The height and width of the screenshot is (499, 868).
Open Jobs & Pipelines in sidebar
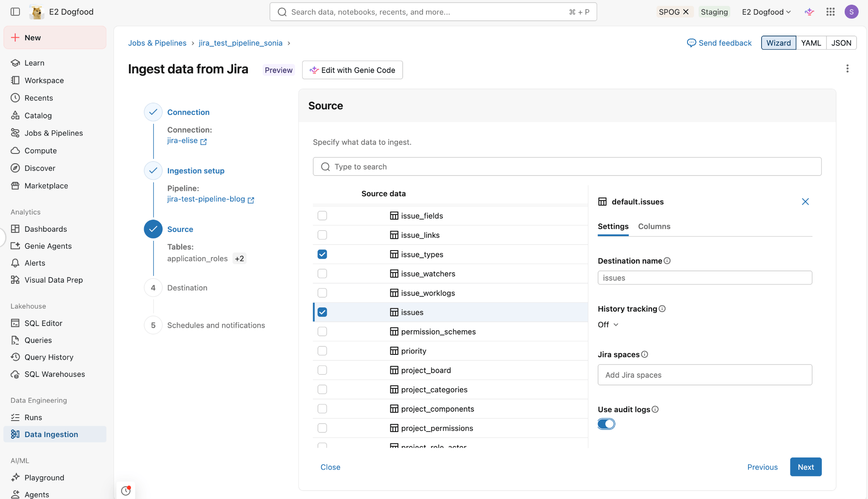[53, 133]
